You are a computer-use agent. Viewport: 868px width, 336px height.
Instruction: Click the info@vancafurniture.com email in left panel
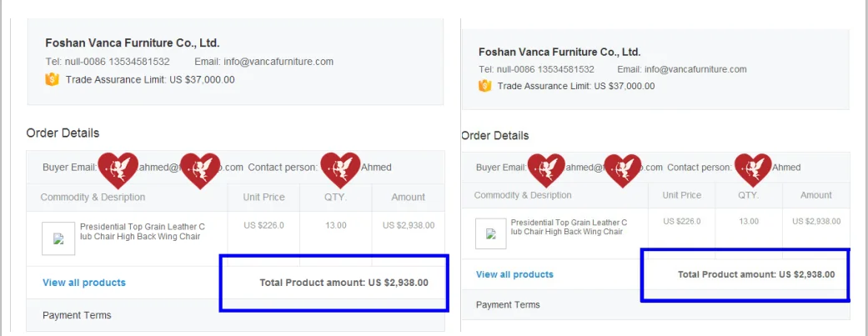coord(278,62)
